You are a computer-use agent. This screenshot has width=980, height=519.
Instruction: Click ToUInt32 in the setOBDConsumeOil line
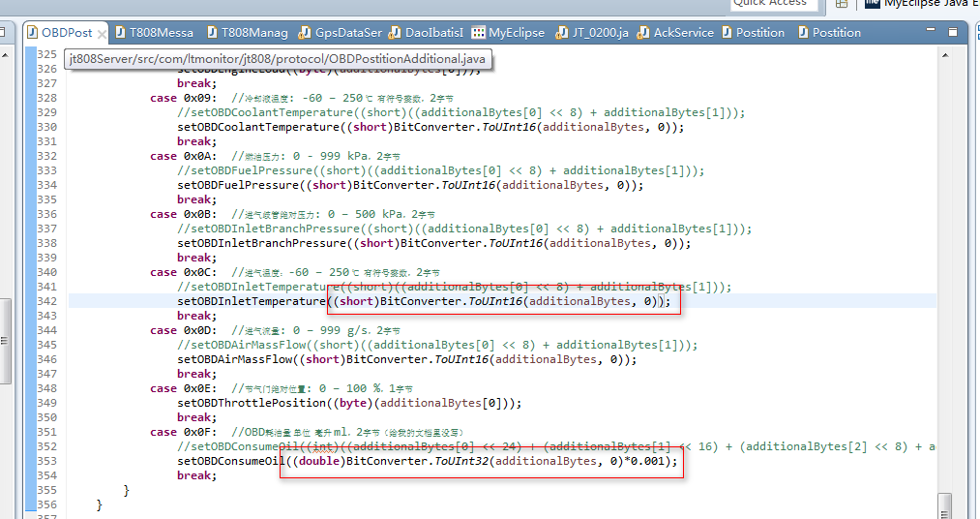(459, 461)
